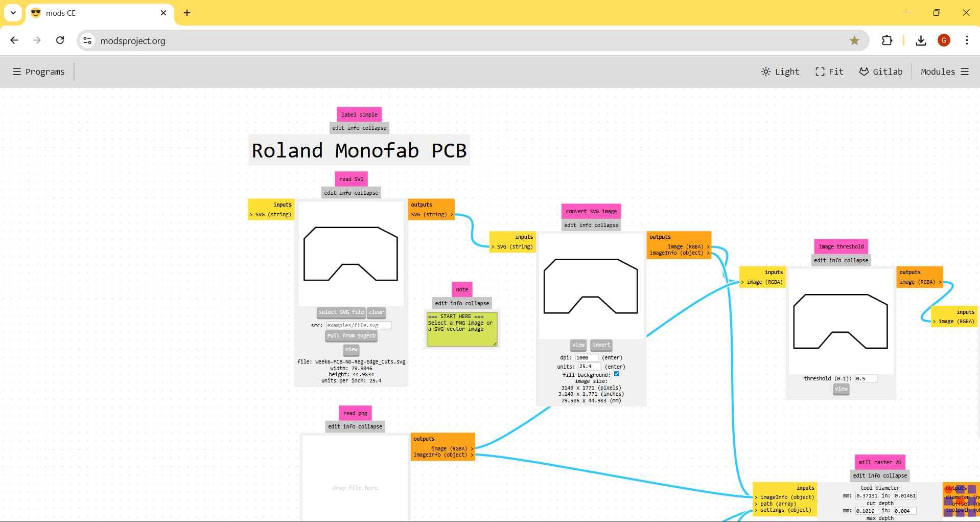Focus the cut depth inches field
This screenshot has width=980, height=522.
[x=905, y=510]
